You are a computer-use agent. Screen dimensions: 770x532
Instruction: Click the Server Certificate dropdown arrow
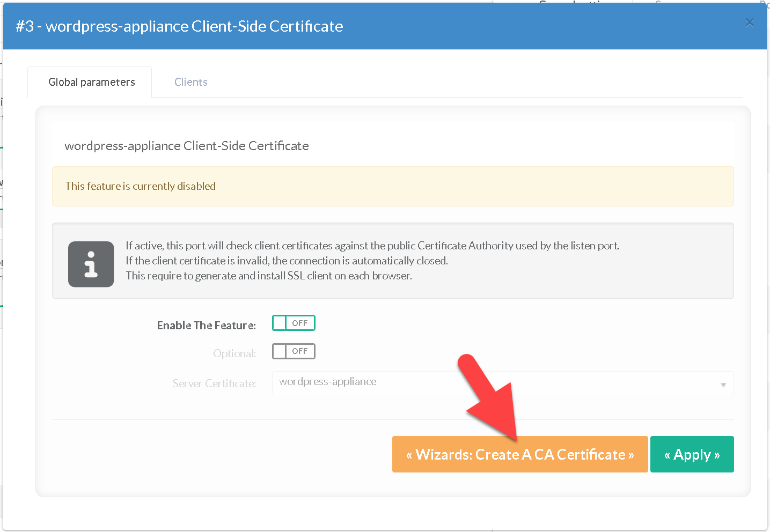(x=723, y=385)
